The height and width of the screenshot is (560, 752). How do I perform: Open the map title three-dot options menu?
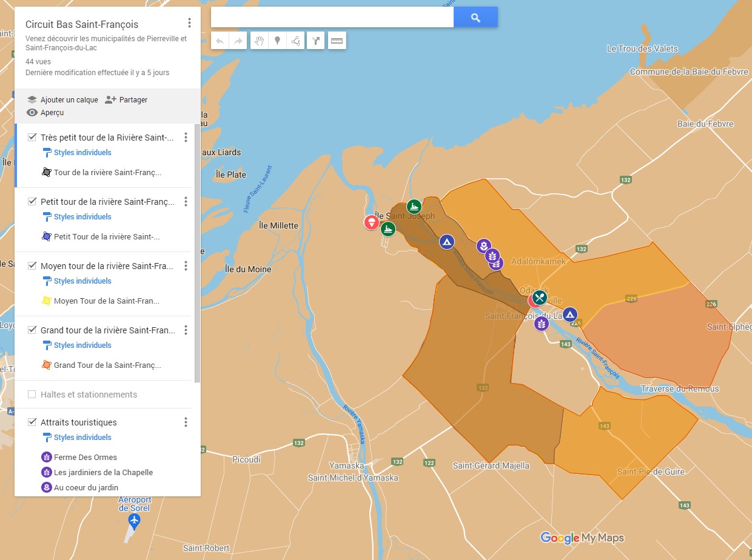point(189,23)
